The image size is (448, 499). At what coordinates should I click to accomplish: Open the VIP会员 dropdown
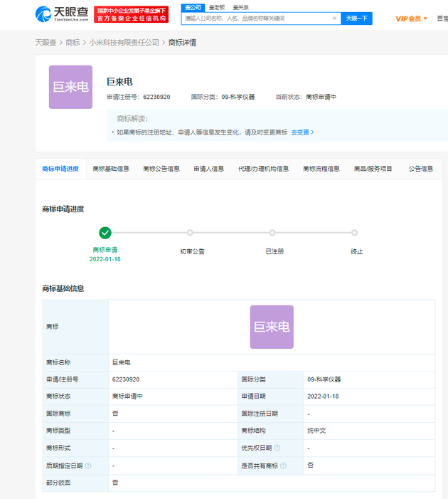pos(411,19)
